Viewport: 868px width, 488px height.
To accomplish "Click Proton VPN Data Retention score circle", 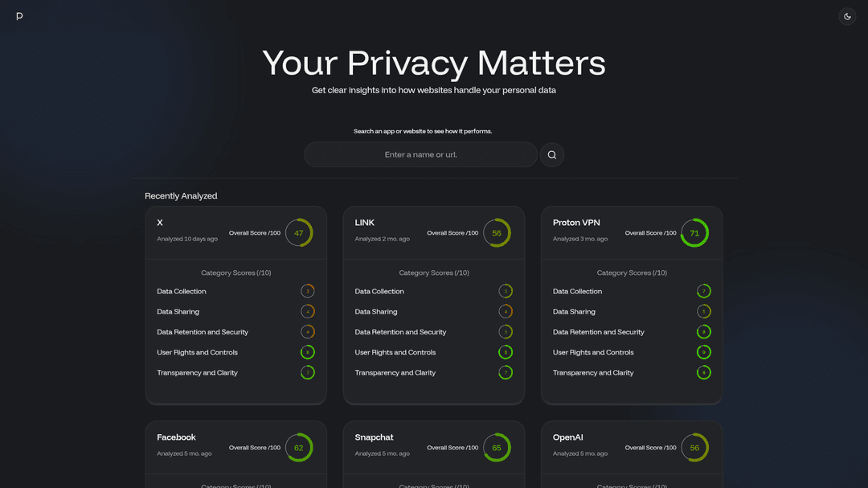I will coord(703,332).
